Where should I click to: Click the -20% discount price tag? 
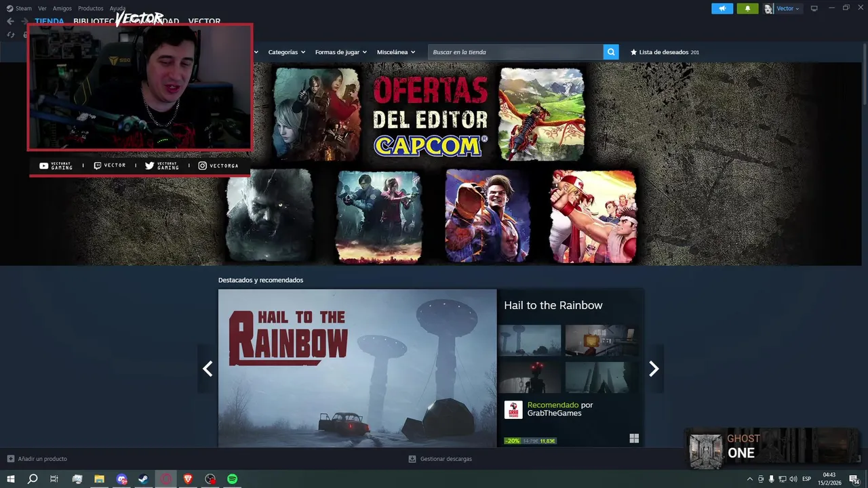click(530, 441)
